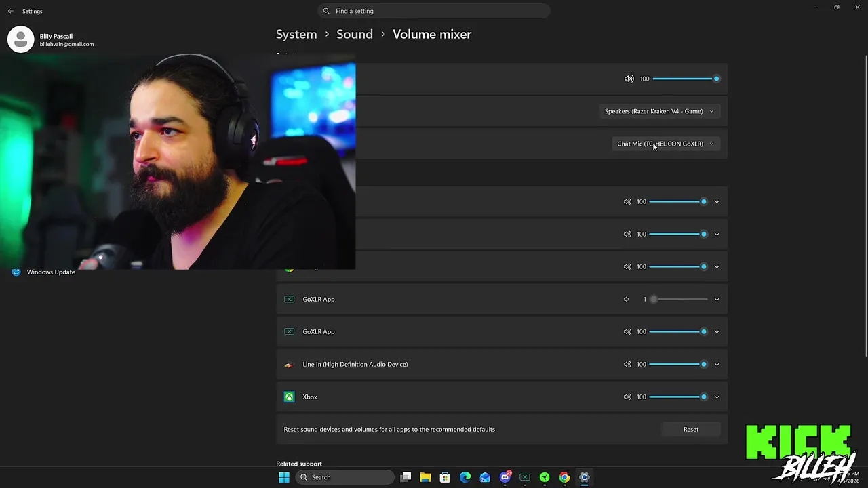Click the Xbox app icon in the mixer
The image size is (868, 488).
pyautogui.click(x=290, y=396)
